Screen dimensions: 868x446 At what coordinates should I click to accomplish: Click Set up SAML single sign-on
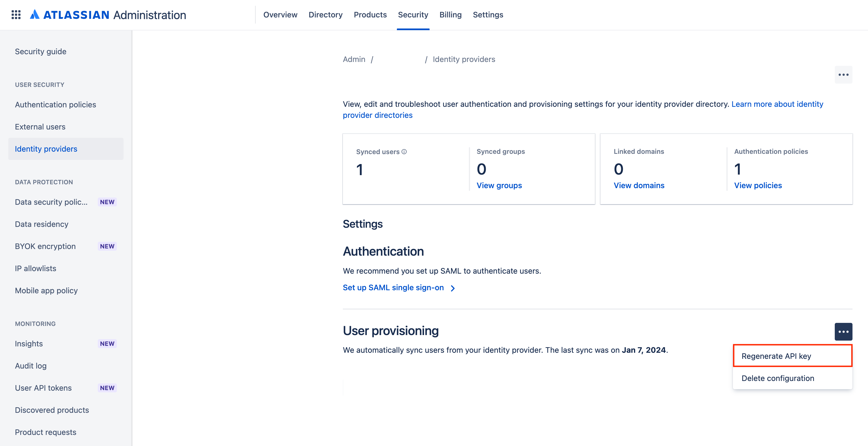pyautogui.click(x=393, y=287)
